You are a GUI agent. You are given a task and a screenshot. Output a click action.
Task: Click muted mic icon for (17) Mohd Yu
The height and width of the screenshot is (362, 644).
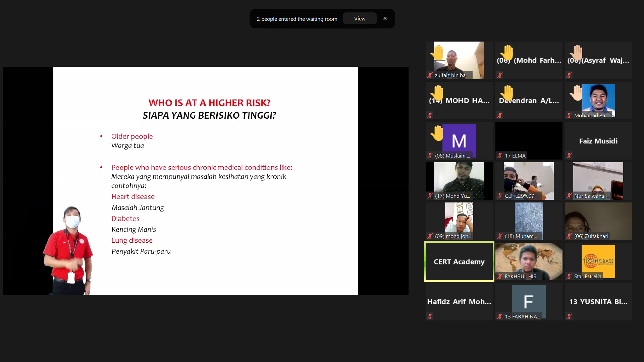click(x=430, y=196)
